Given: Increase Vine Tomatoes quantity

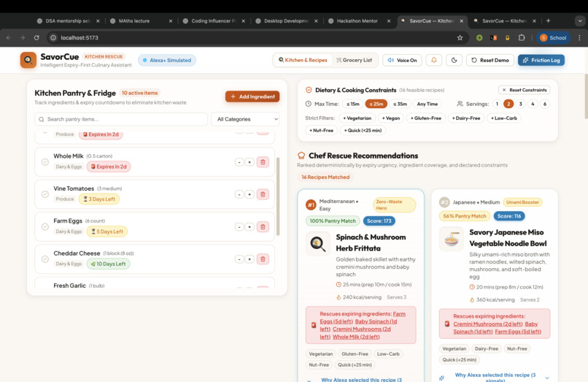Looking at the screenshot, I should [249, 194].
